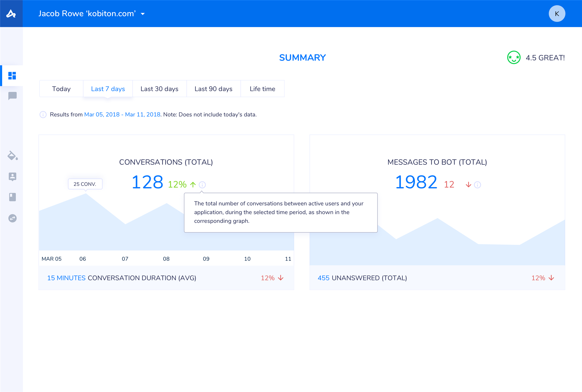Open the K user avatar menu

coord(556,14)
